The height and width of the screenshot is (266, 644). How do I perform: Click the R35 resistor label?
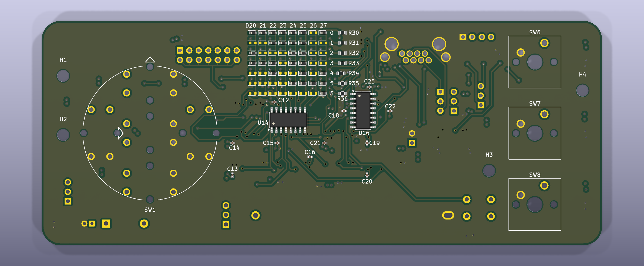click(x=354, y=83)
